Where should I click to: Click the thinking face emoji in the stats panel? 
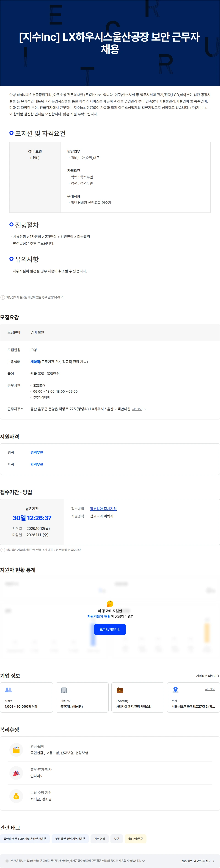[110, 604]
